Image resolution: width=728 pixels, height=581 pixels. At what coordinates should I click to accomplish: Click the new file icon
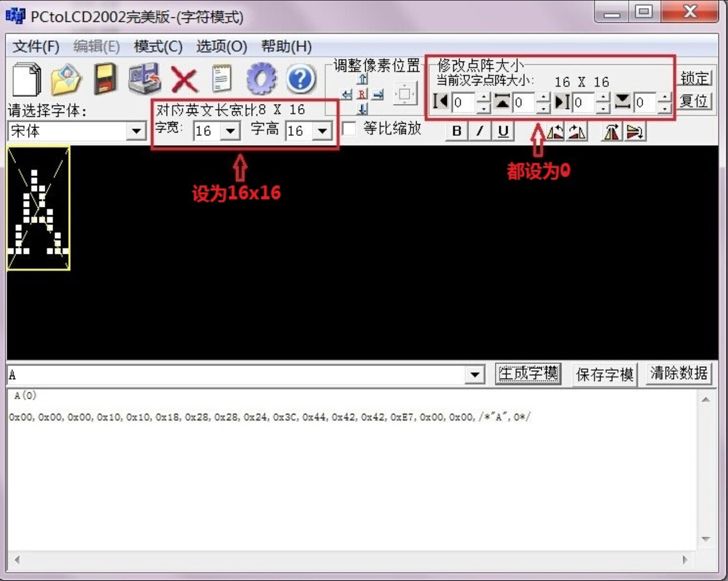pos(26,79)
